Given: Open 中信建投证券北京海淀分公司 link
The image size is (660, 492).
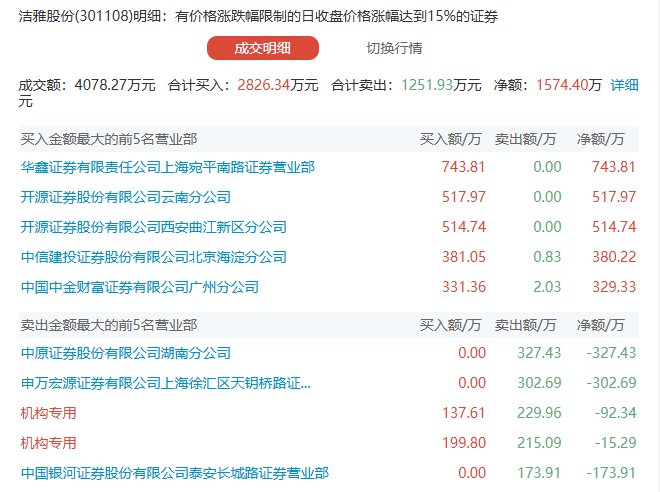Looking at the screenshot, I should tap(154, 257).
